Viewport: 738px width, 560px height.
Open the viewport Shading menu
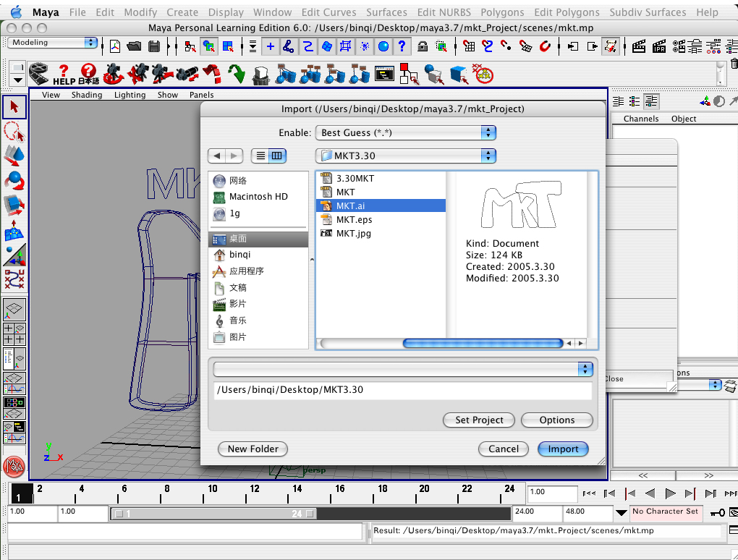coord(87,95)
